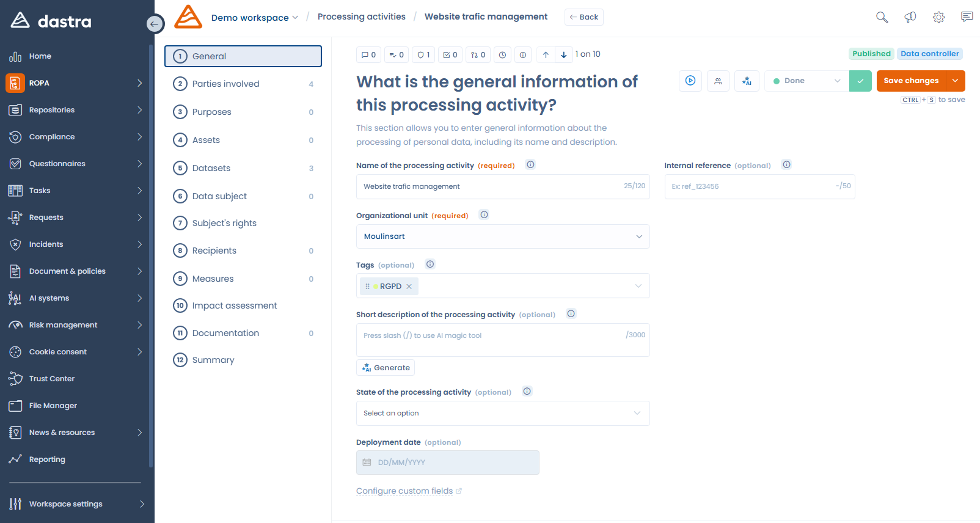The height and width of the screenshot is (523, 980).
Task: Expand the ROPA sidebar menu
Action: tap(139, 83)
